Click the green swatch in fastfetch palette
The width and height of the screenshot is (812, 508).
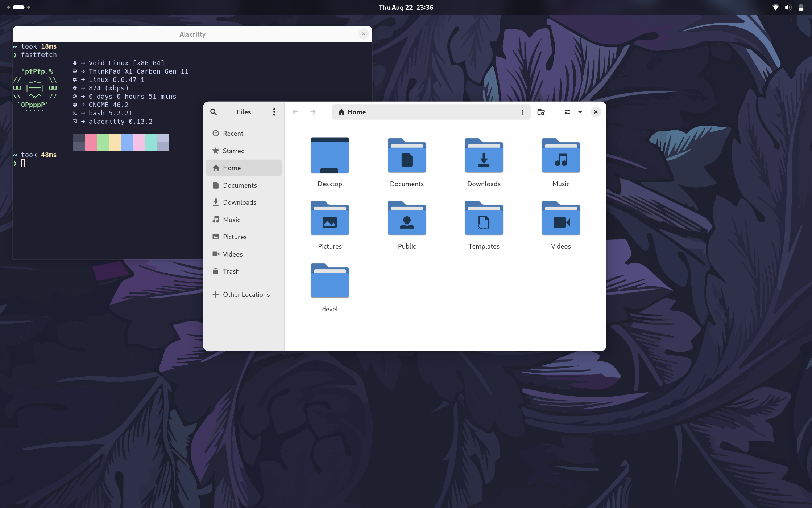point(103,142)
